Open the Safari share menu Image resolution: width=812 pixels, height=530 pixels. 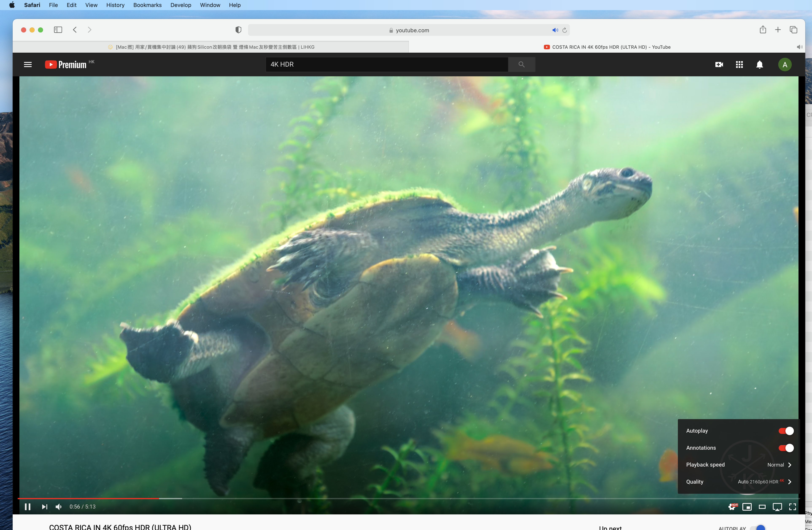click(x=763, y=30)
